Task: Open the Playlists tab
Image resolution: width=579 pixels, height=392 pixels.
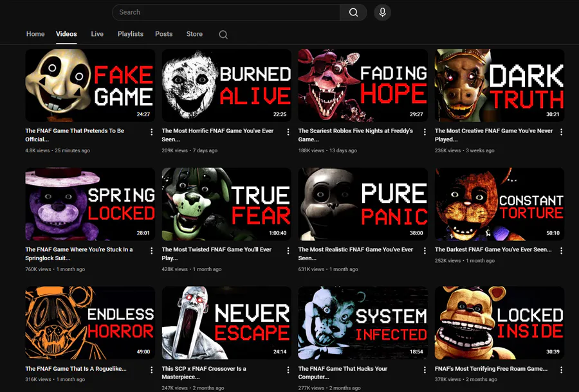Action: click(131, 34)
